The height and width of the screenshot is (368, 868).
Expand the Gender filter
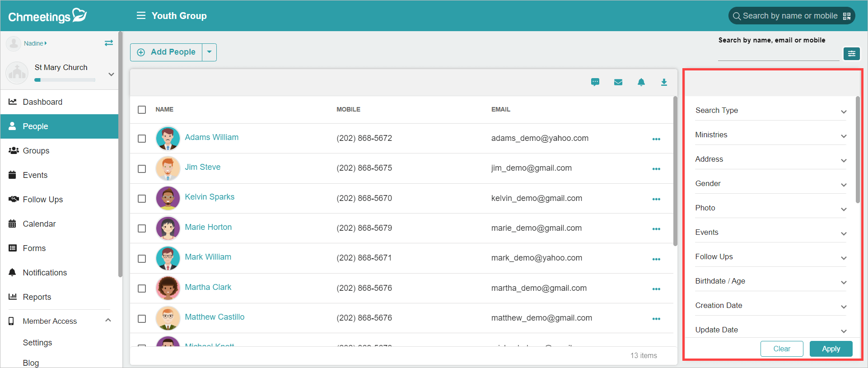pos(770,184)
